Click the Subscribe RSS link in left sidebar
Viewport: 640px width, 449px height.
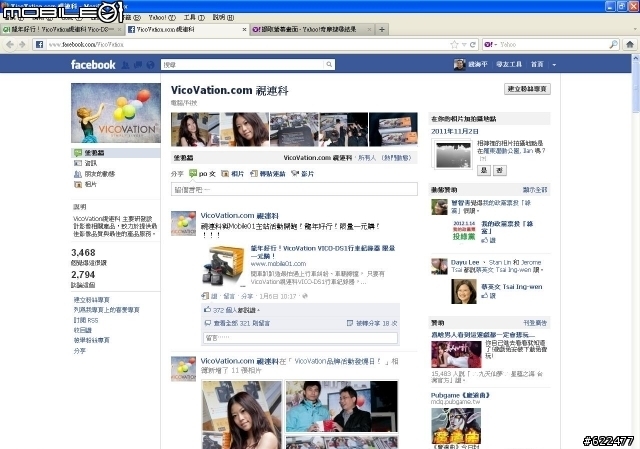click(x=86, y=320)
